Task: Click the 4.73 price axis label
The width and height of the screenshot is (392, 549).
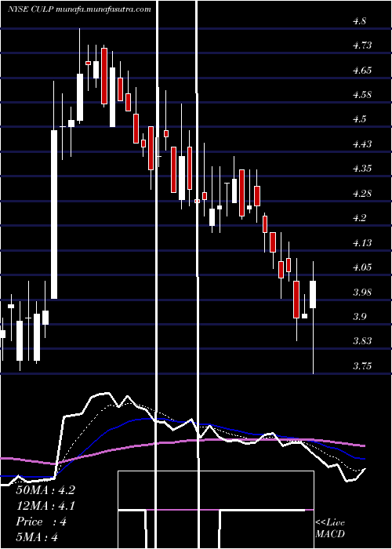Action: point(362,45)
